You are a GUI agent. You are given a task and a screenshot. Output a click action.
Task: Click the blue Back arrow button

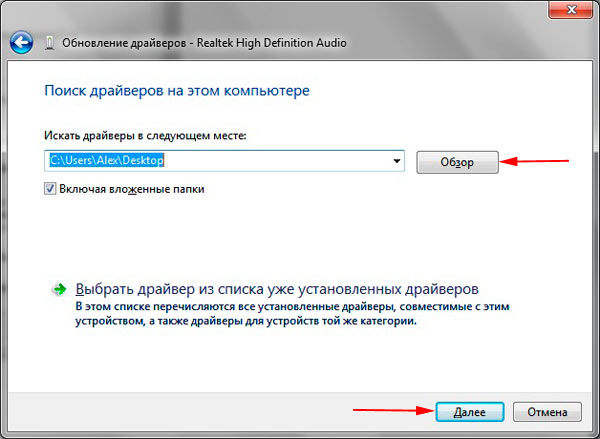click(20, 43)
